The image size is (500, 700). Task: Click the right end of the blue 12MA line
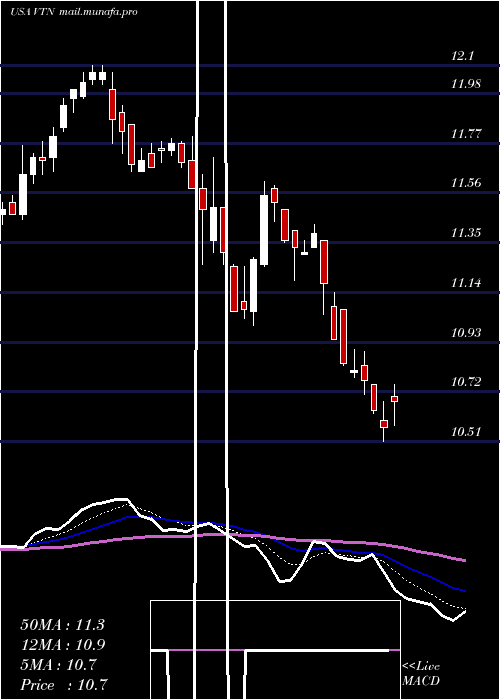coord(464,590)
